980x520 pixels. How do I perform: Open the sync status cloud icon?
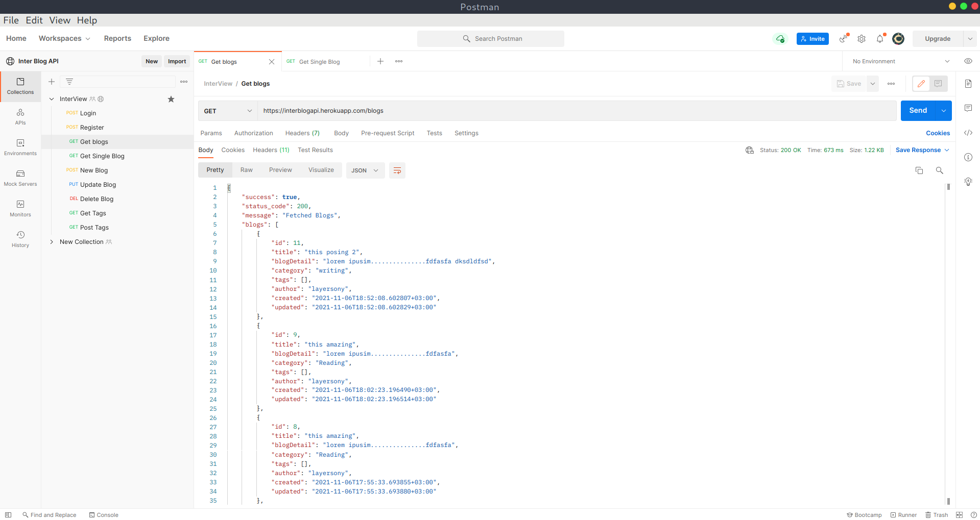(x=780, y=39)
